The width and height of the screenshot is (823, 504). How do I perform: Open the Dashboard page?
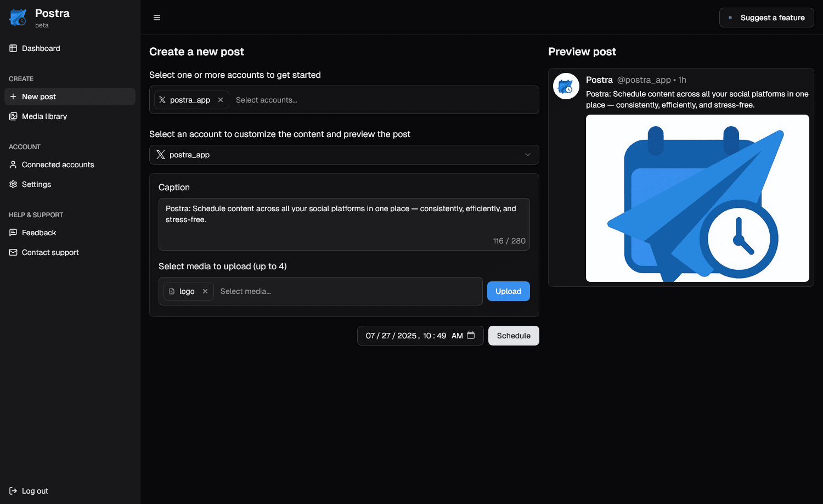click(x=70, y=48)
